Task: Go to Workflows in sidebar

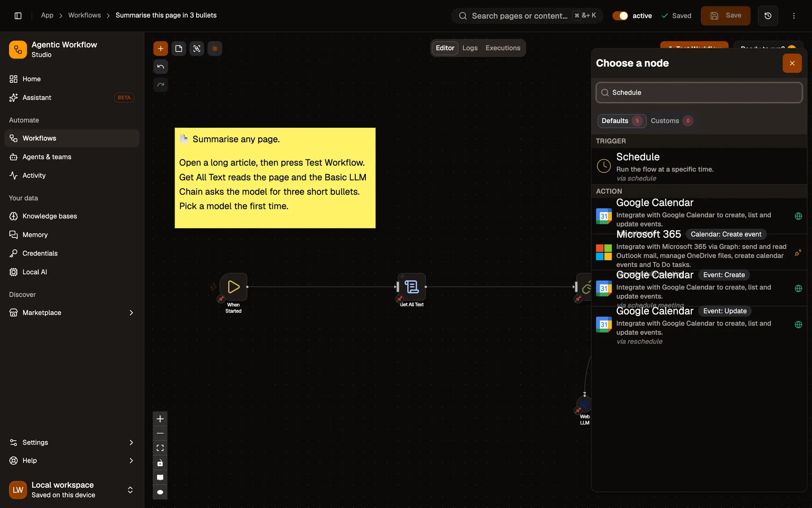Action: point(72,138)
